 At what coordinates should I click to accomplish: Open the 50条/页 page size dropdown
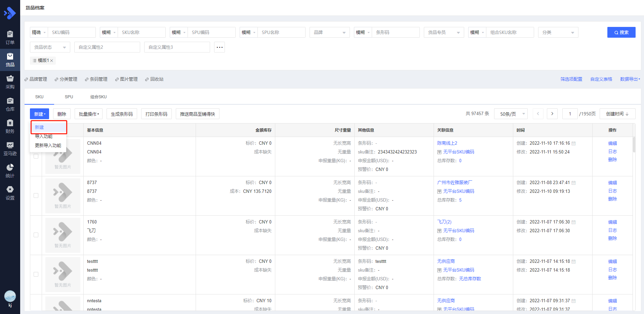point(511,114)
